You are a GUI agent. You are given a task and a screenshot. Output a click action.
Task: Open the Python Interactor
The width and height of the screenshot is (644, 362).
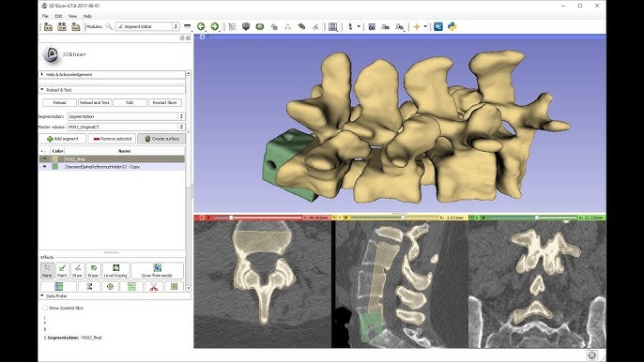pos(452,26)
